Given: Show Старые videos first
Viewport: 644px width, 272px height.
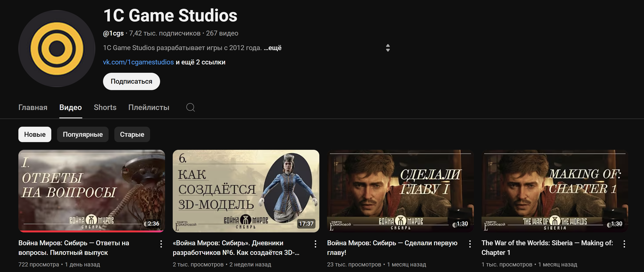Looking at the screenshot, I should [132, 134].
